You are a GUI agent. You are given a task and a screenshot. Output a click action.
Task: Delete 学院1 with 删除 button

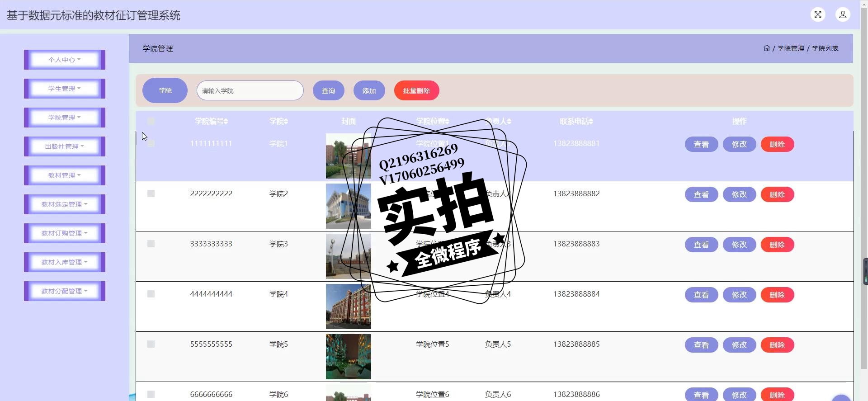[777, 144]
